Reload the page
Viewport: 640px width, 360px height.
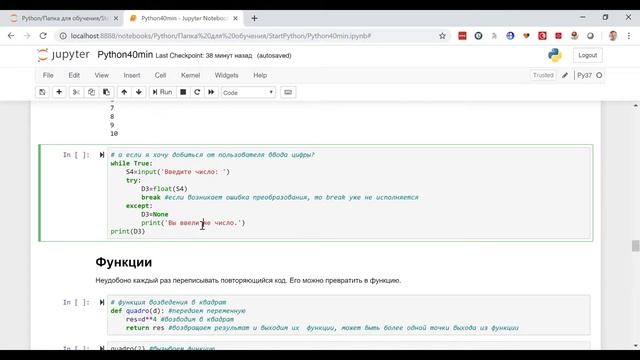point(43,36)
